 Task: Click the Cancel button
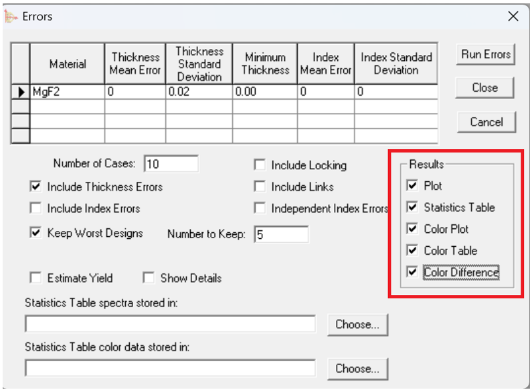point(485,122)
